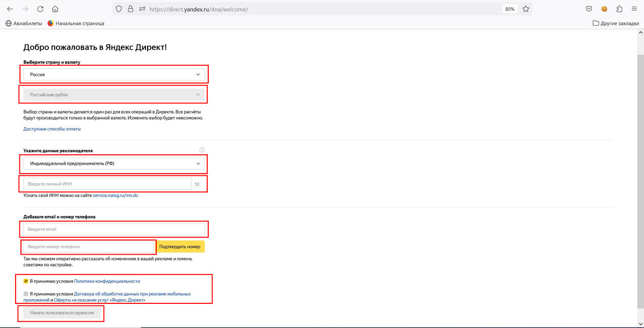Click the Выберите страну и валюту label
Screen dimensions: 644x328
[52, 62]
